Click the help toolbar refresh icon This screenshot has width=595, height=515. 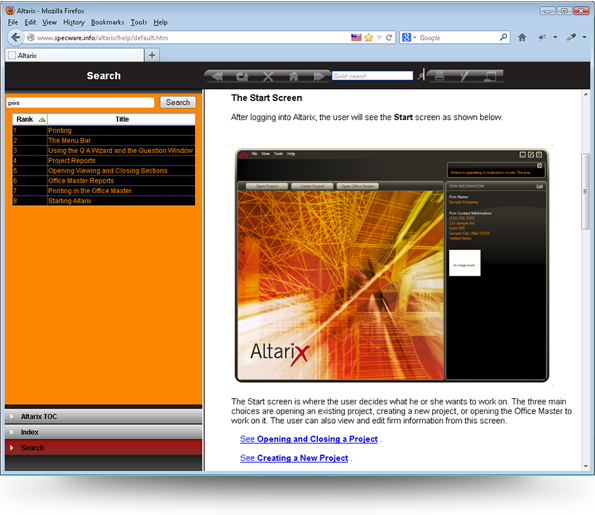point(242,76)
